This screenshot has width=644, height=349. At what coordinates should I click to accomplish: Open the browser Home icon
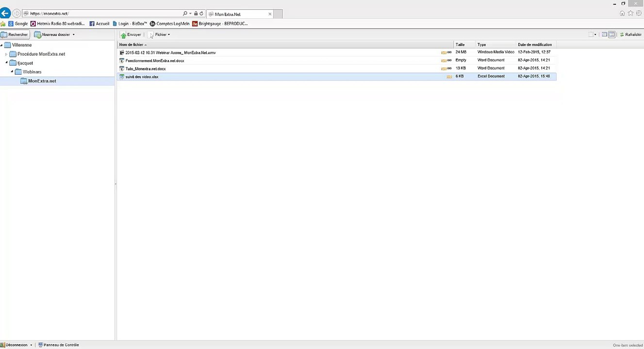click(x=623, y=14)
